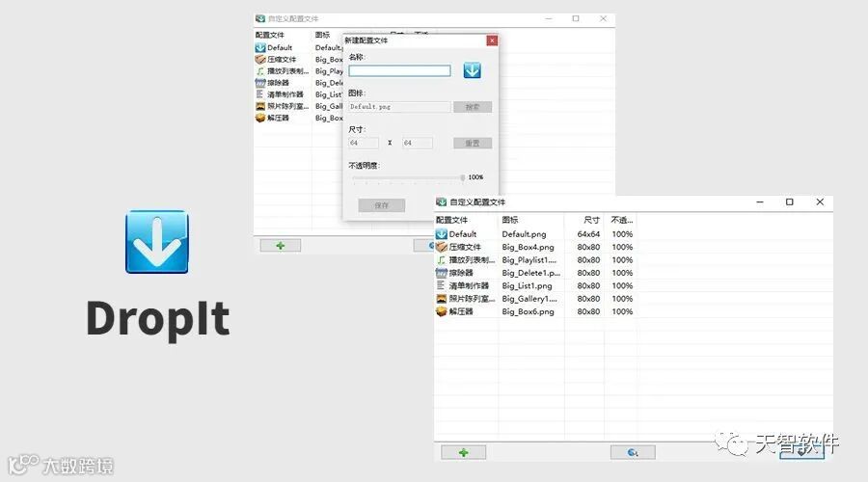Viewport: 868px width, 482px height.
Task: Click the green plus button in faded back window
Action: tap(280, 246)
